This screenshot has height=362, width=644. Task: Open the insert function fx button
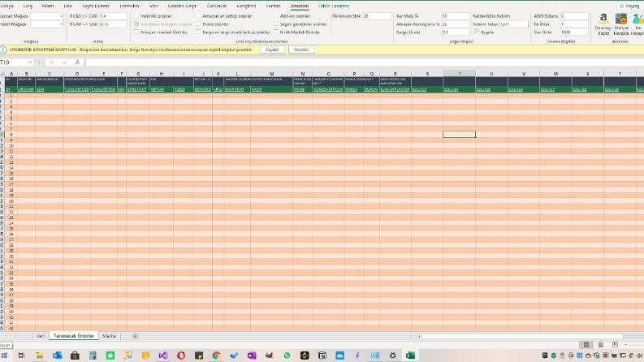pyautogui.click(x=78, y=62)
